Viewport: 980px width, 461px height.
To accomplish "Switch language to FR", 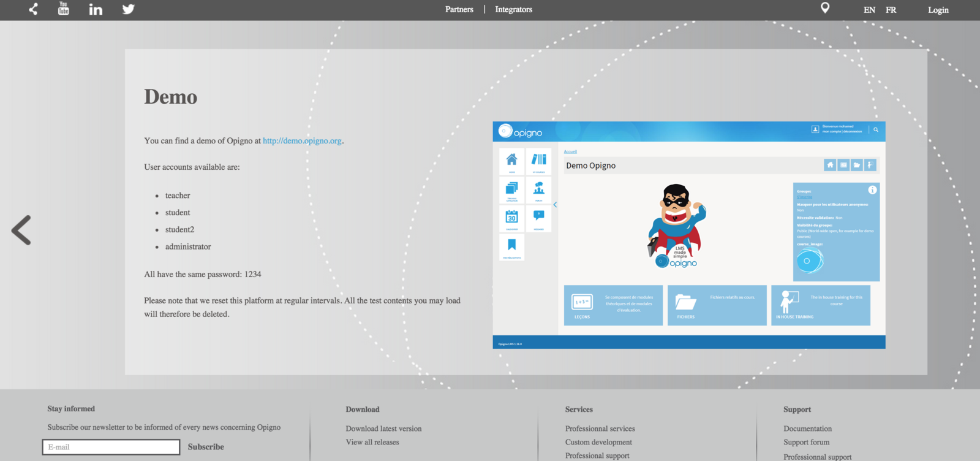I will pyautogui.click(x=891, y=10).
